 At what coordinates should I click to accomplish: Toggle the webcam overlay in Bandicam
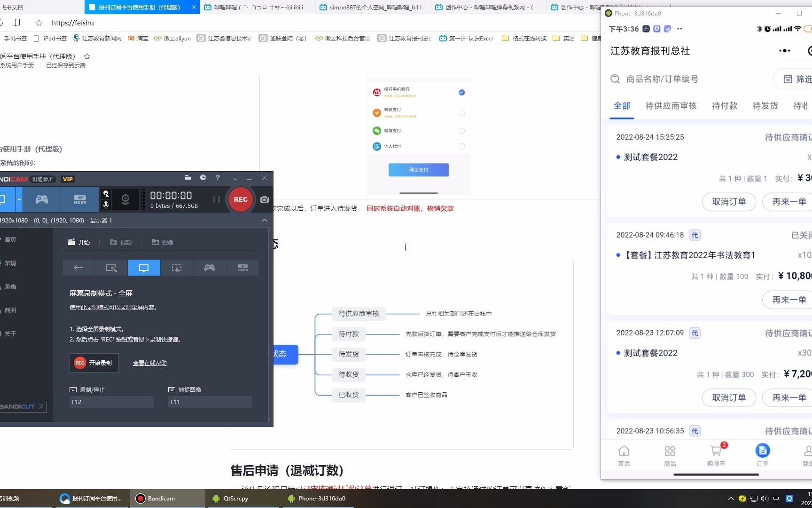125,199
